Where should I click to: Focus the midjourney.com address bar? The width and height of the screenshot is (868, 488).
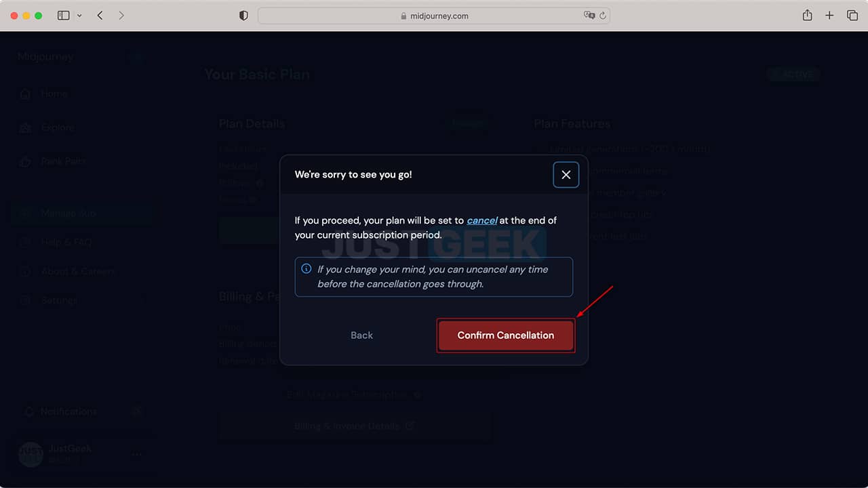(x=434, y=16)
